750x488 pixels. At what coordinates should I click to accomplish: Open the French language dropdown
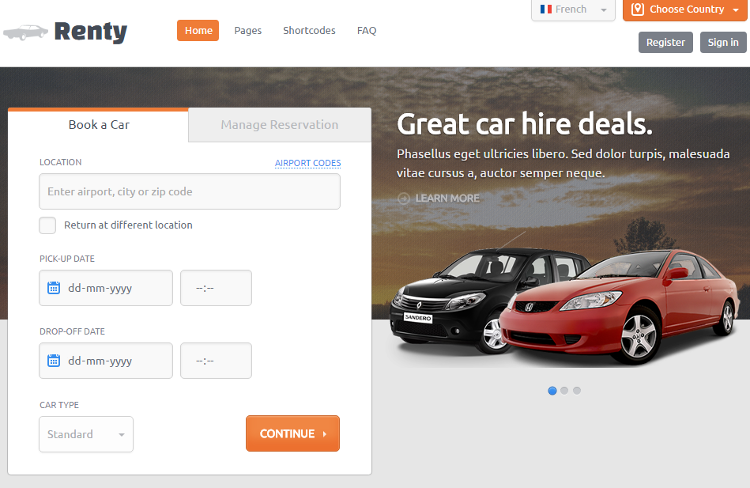tap(573, 10)
